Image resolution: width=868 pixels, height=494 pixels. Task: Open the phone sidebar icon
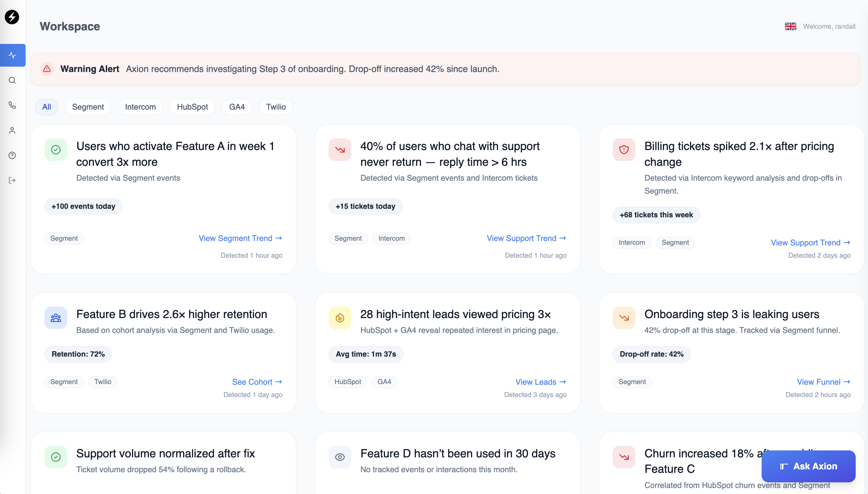[x=12, y=105]
